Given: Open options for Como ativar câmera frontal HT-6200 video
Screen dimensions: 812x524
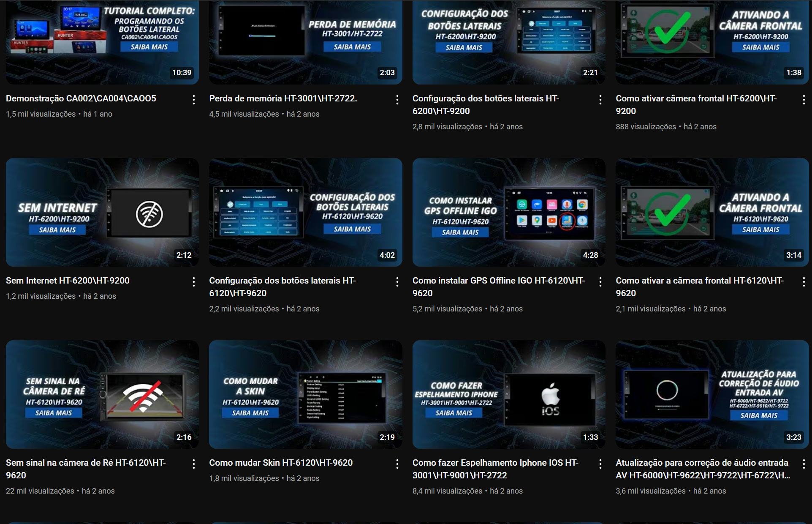Looking at the screenshot, I should click(804, 100).
